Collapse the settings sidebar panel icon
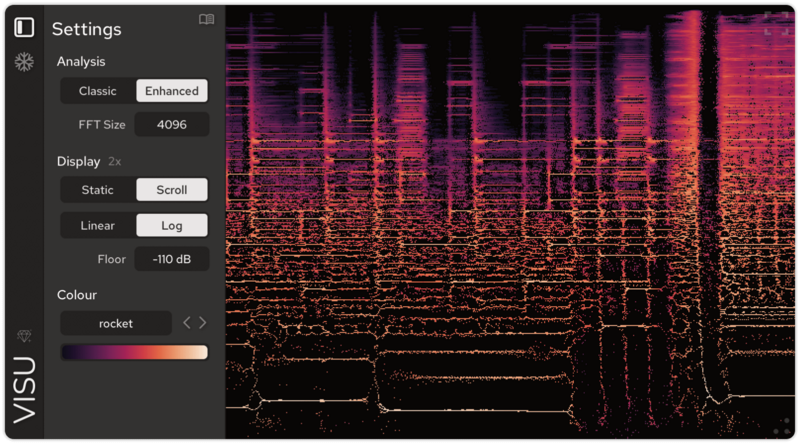 [x=24, y=27]
